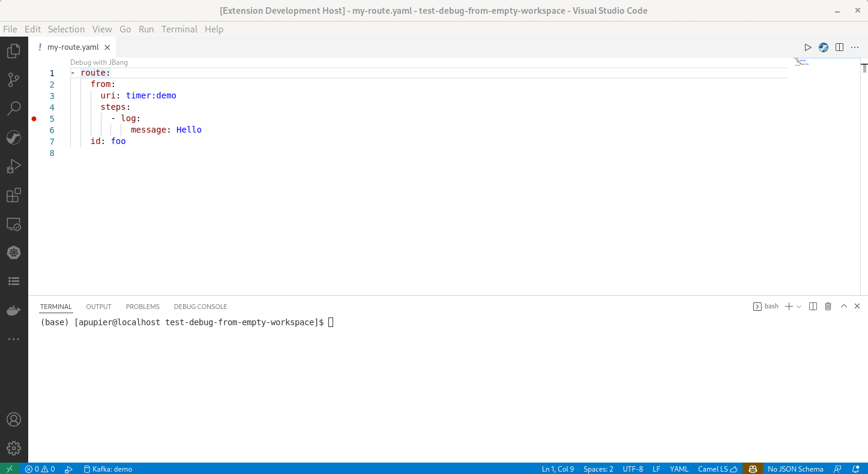Open the Kubernetes view
The width and height of the screenshot is (868, 474).
click(x=14, y=253)
